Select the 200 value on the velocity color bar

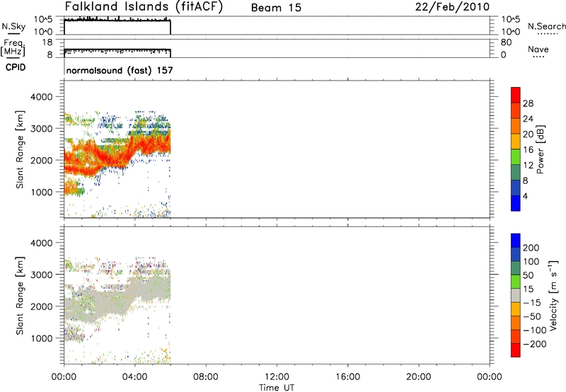click(x=531, y=248)
